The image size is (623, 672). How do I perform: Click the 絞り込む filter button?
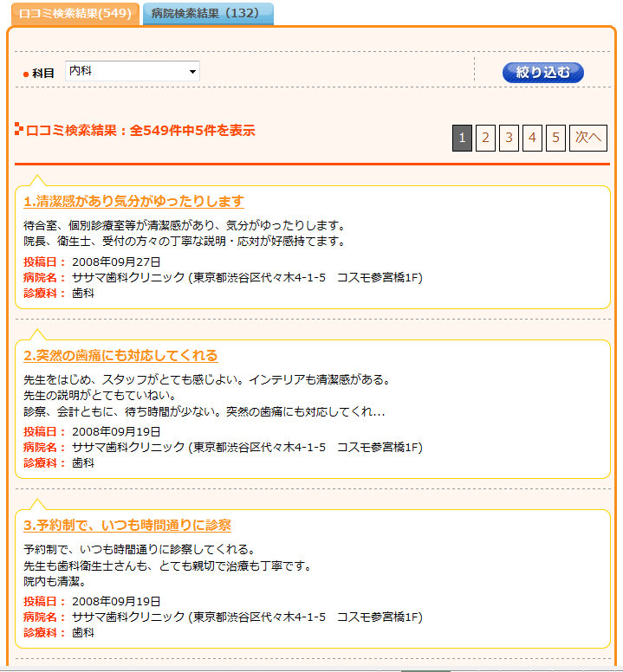(542, 73)
